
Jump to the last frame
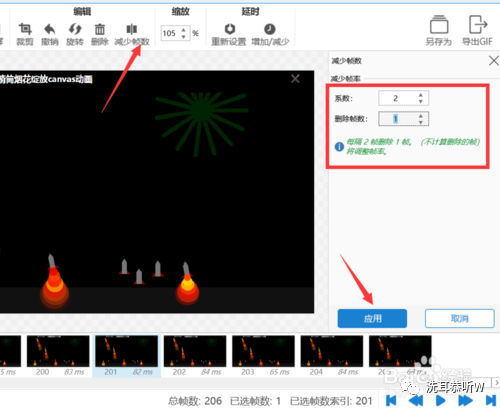point(491,400)
